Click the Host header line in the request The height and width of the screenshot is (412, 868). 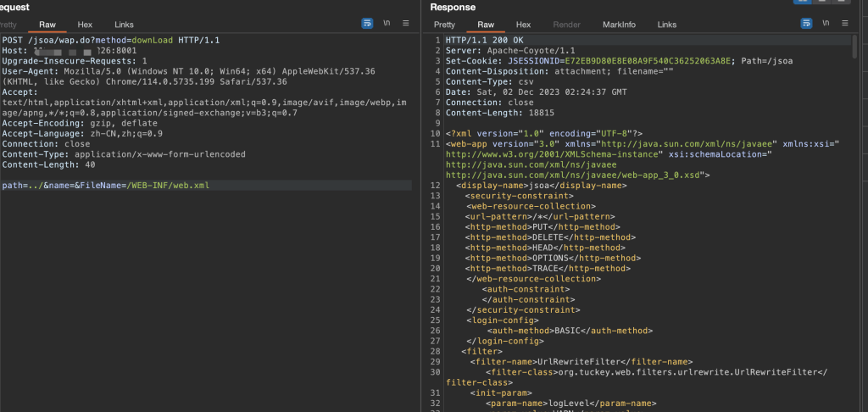[x=70, y=51]
